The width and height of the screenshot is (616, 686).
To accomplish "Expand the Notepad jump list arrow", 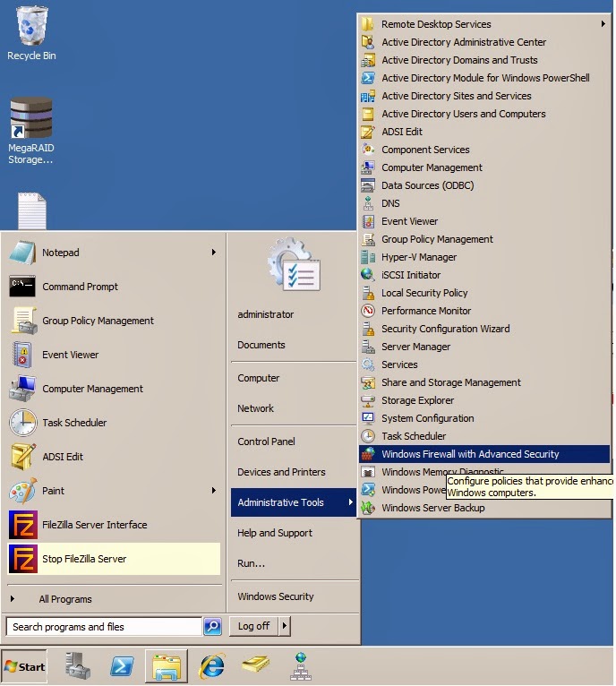I will (x=213, y=252).
